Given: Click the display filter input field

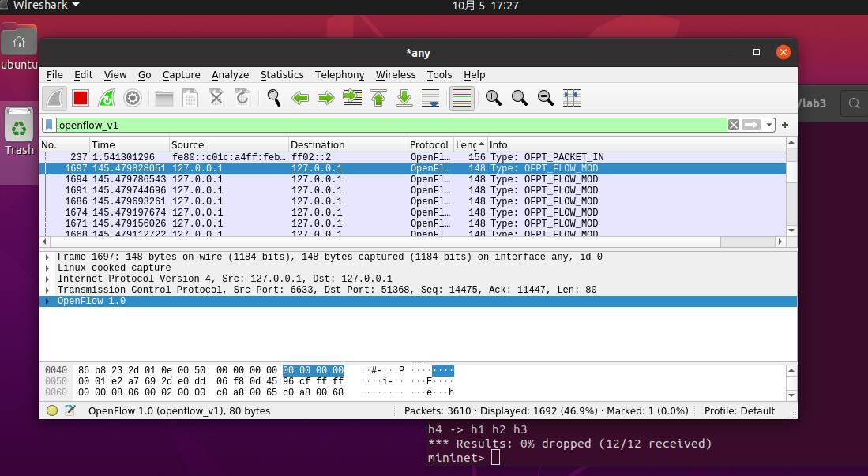Looking at the screenshot, I should click(x=390, y=125).
